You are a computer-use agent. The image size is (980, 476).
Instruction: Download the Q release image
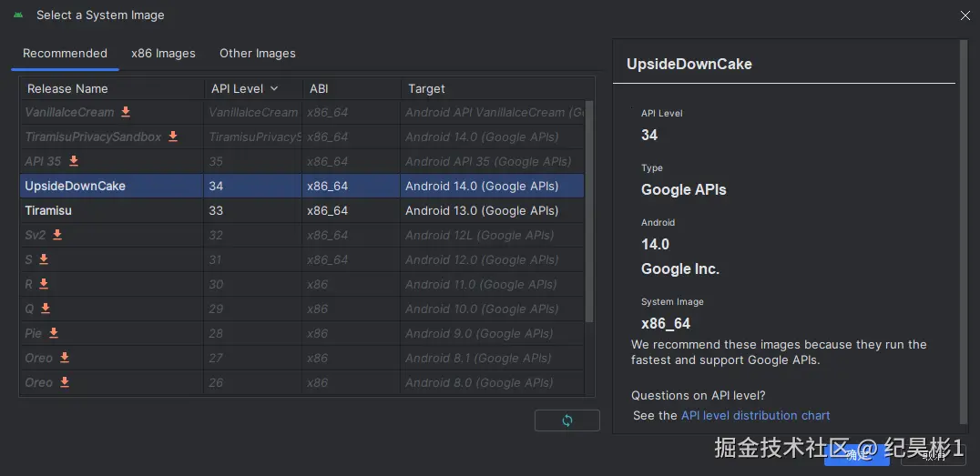[x=46, y=309]
